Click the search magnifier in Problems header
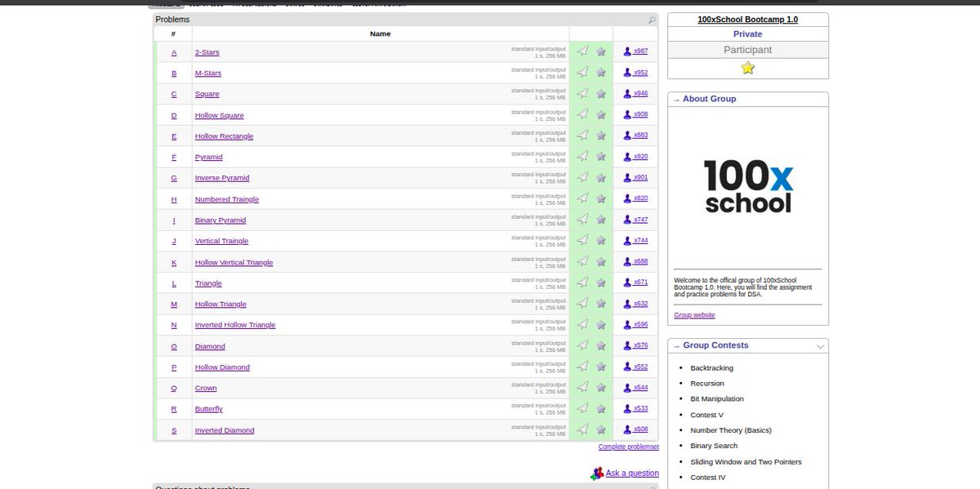The image size is (980, 489). pos(652,20)
